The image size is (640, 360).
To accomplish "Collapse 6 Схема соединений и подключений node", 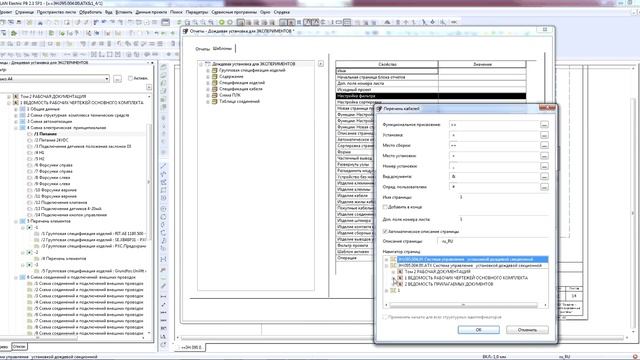I will point(16,277).
